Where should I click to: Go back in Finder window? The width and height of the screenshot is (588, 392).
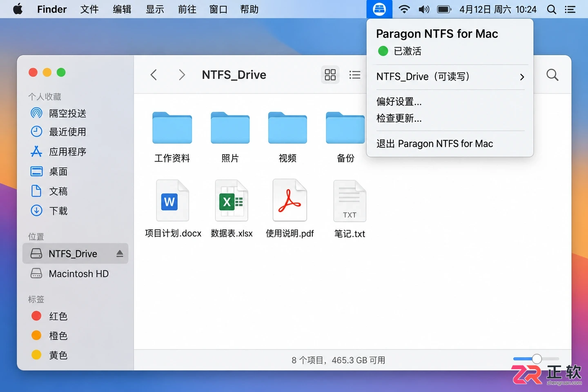click(x=154, y=75)
